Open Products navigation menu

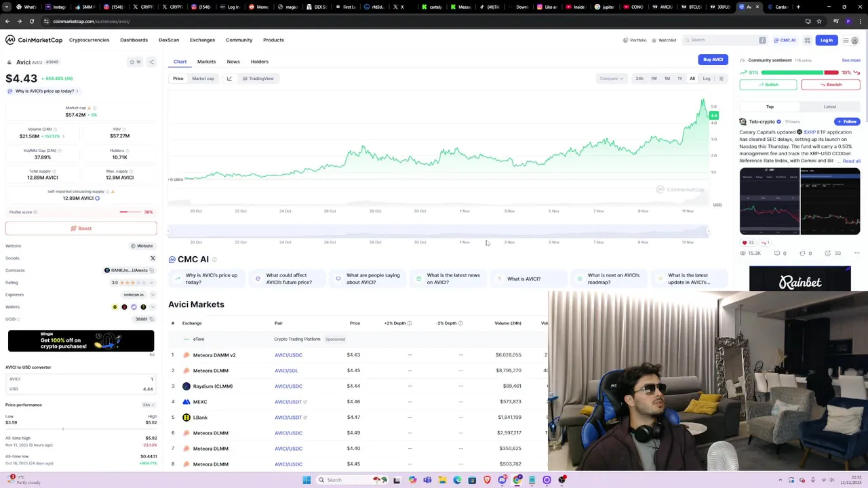coord(273,40)
